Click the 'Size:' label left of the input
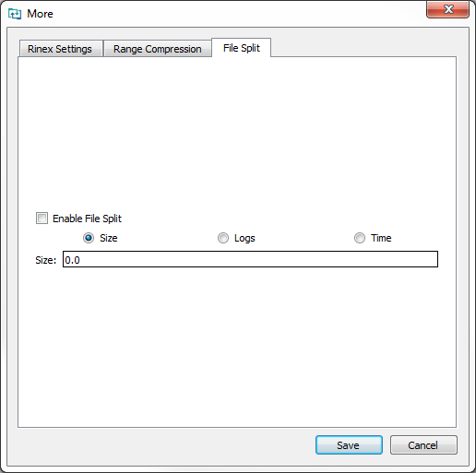 click(x=46, y=260)
